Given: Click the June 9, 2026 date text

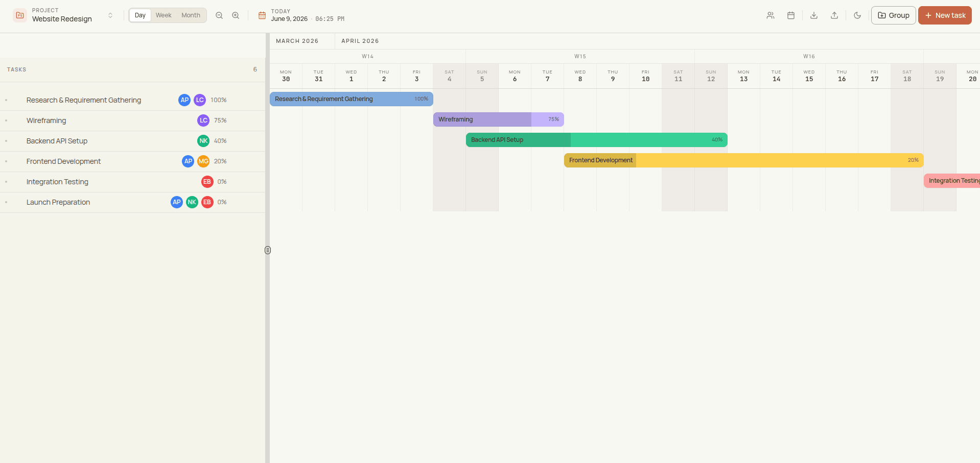Looking at the screenshot, I should click(289, 19).
